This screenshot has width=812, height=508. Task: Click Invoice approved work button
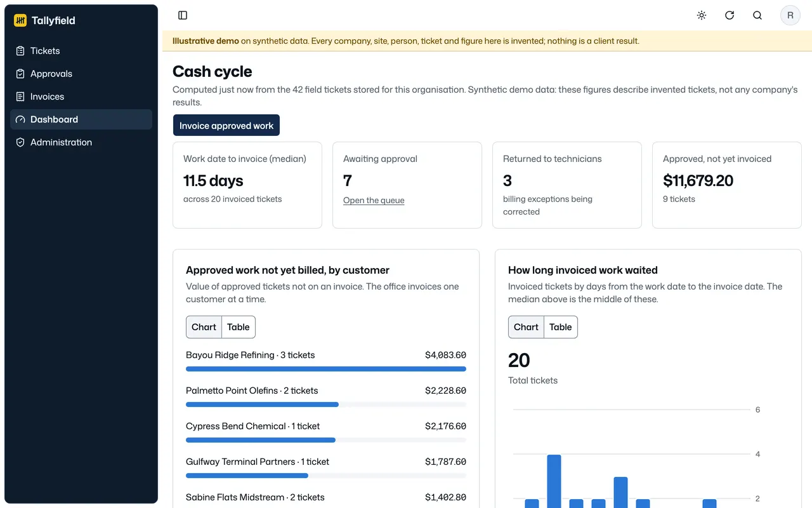tap(226, 126)
